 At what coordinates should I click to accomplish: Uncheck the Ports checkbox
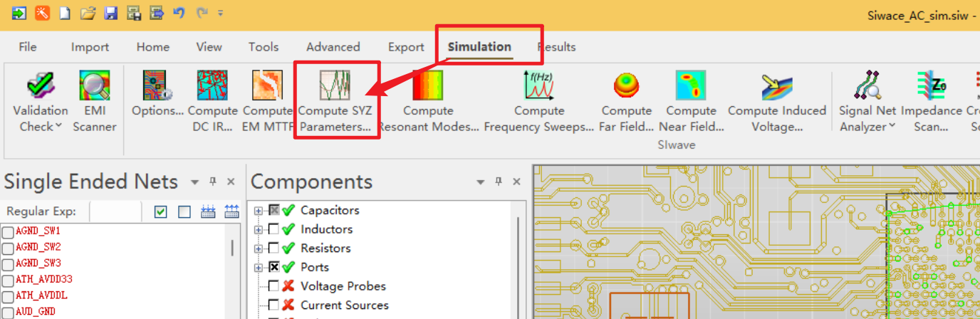(273, 267)
